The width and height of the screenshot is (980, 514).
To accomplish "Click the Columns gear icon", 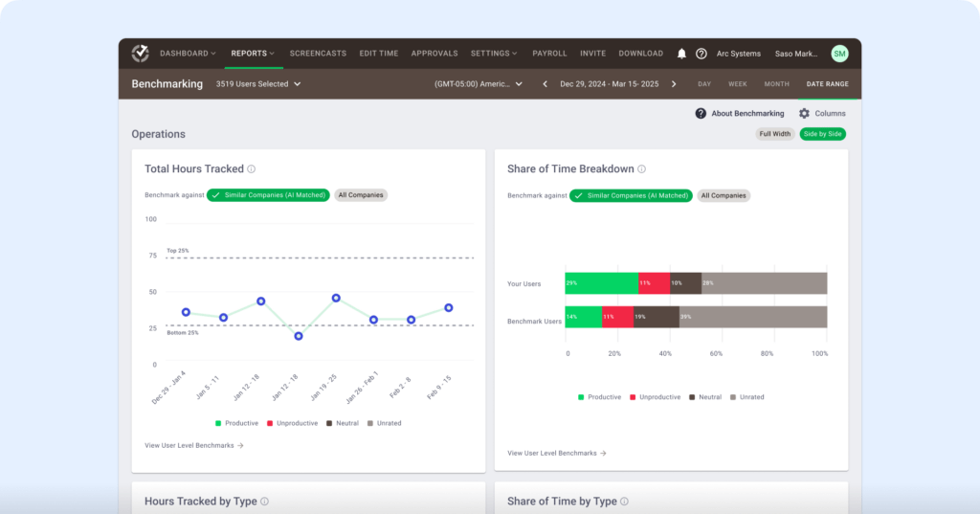I will pos(804,114).
